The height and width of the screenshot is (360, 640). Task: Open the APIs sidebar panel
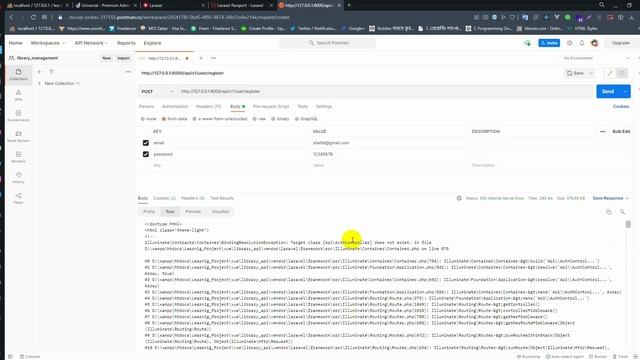[x=18, y=95]
